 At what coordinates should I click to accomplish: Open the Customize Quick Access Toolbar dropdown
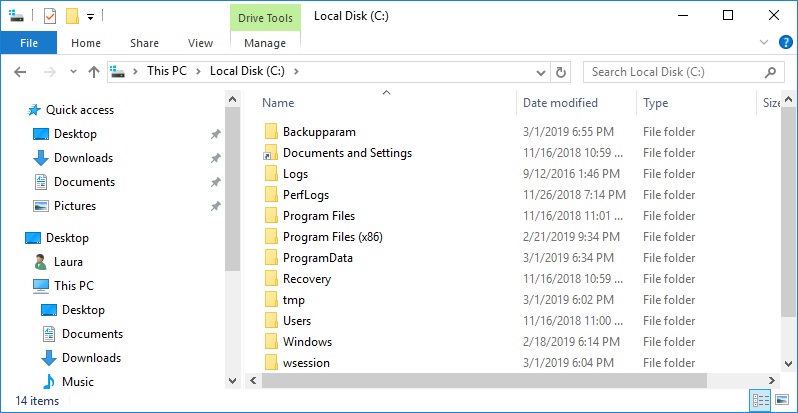[90, 17]
